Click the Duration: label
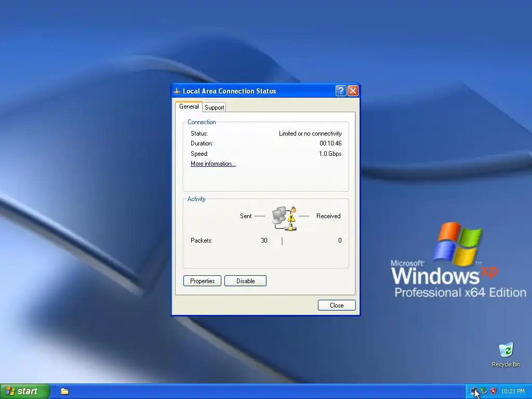Image resolution: width=532 pixels, height=399 pixels. pos(202,143)
